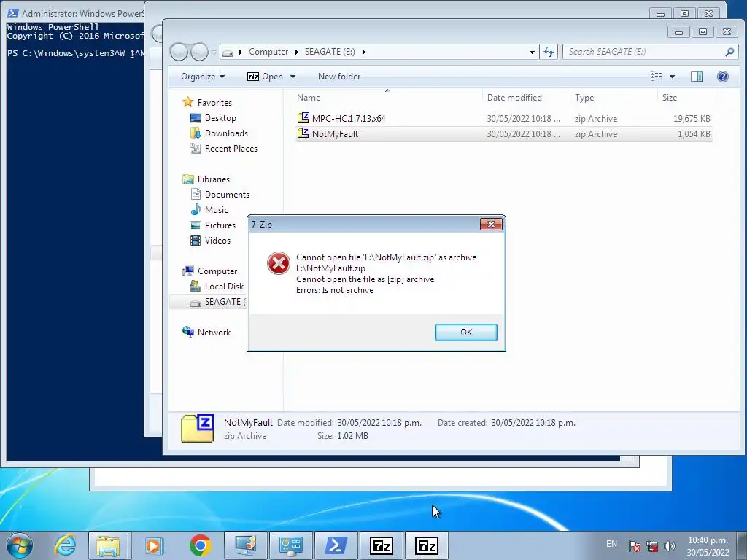This screenshot has height=560, width=747.
Task: Sort by the Size column header
Action: [670, 98]
